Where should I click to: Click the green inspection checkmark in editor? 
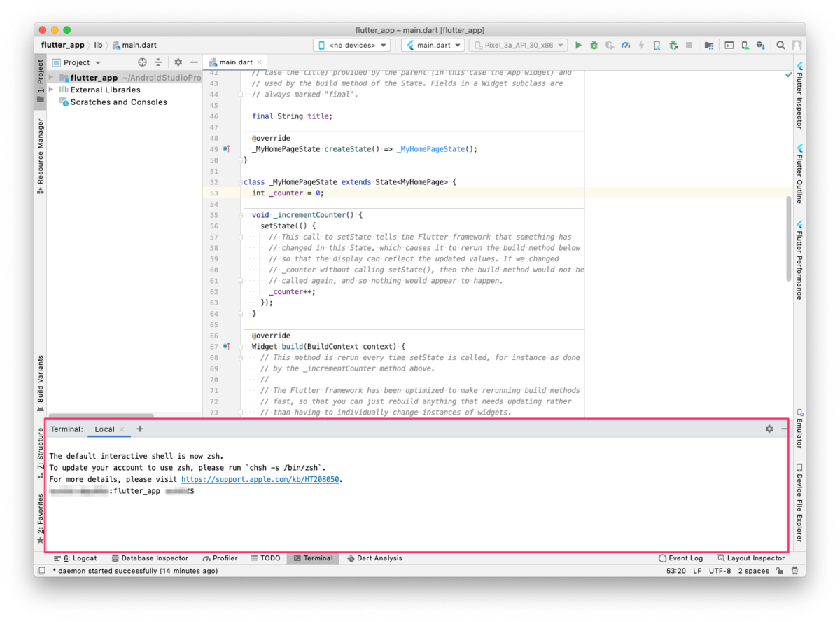(789, 74)
